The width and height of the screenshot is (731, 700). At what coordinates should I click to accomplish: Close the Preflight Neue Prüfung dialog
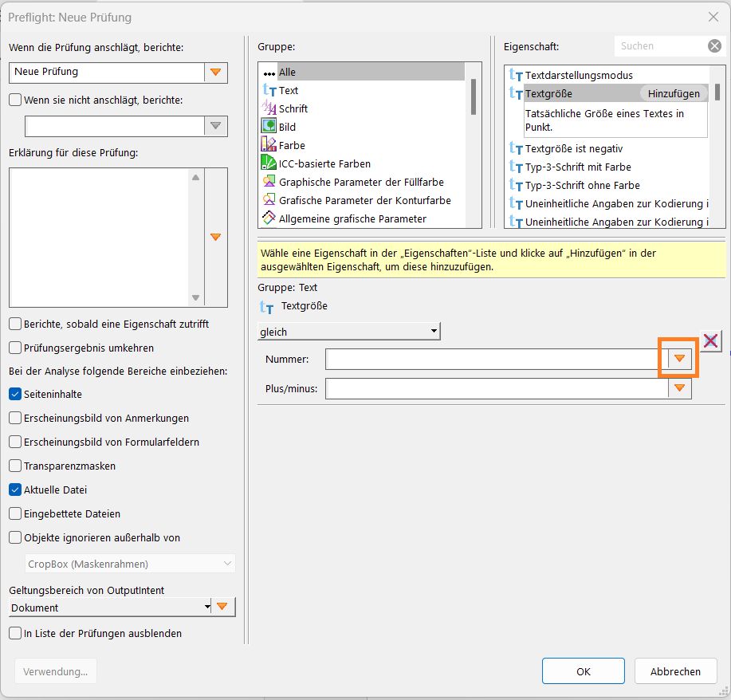(x=713, y=17)
